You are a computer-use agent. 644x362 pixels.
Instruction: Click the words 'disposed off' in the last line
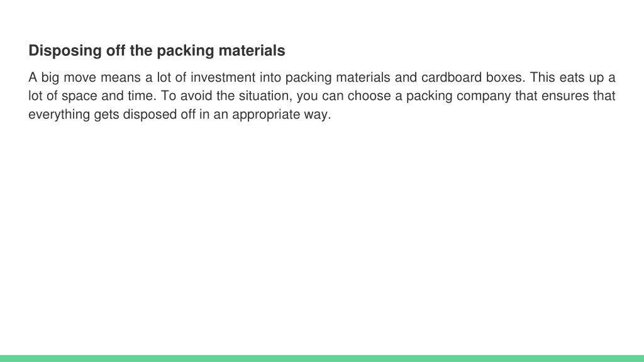tap(159, 114)
